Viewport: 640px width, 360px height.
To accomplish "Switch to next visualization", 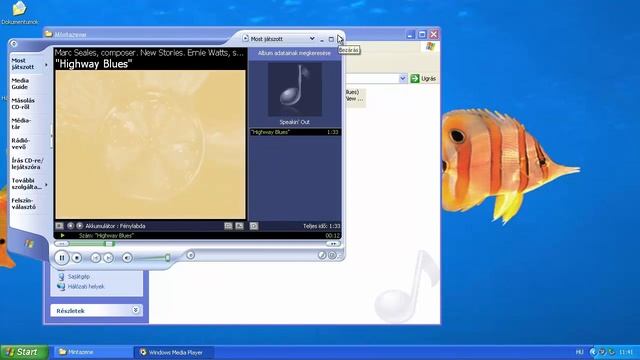I will 80,226.
